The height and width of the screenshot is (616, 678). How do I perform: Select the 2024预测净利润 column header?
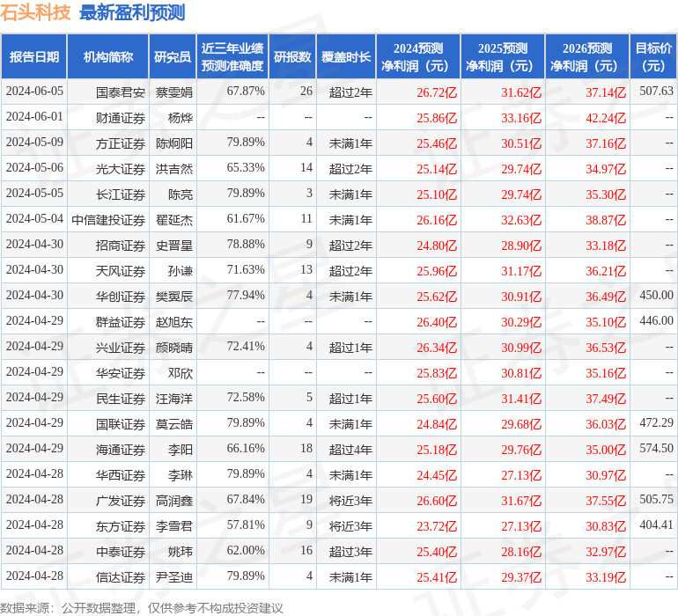point(418,56)
